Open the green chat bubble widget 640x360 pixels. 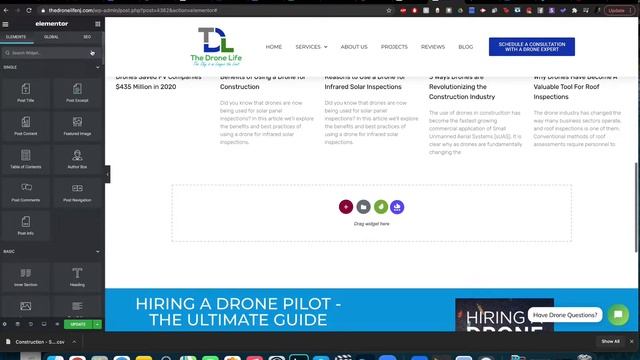click(x=618, y=315)
